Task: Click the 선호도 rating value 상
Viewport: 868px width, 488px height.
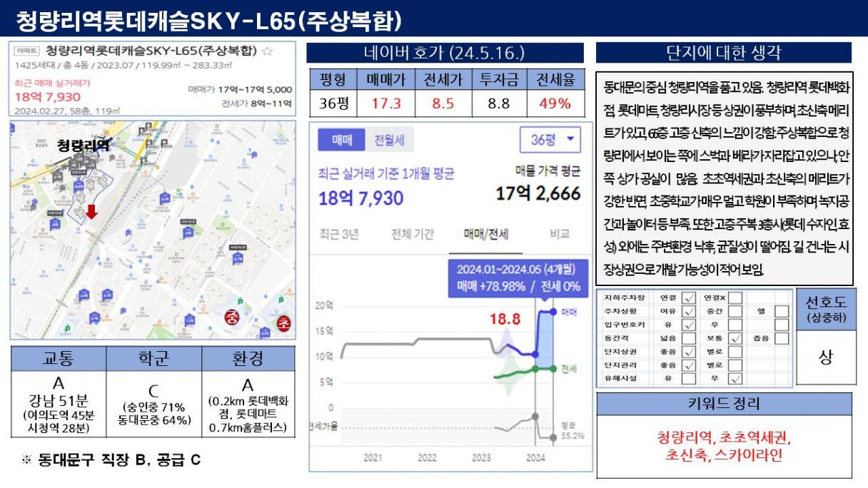Action: pyautogui.click(x=826, y=357)
